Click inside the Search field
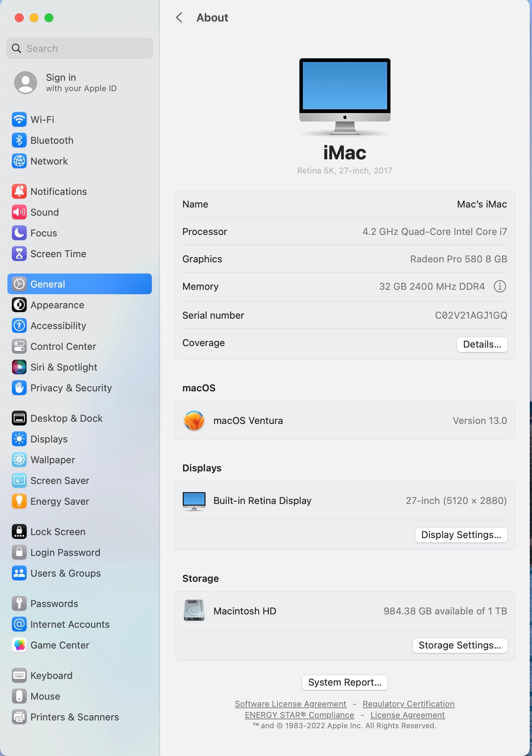 tap(80, 48)
